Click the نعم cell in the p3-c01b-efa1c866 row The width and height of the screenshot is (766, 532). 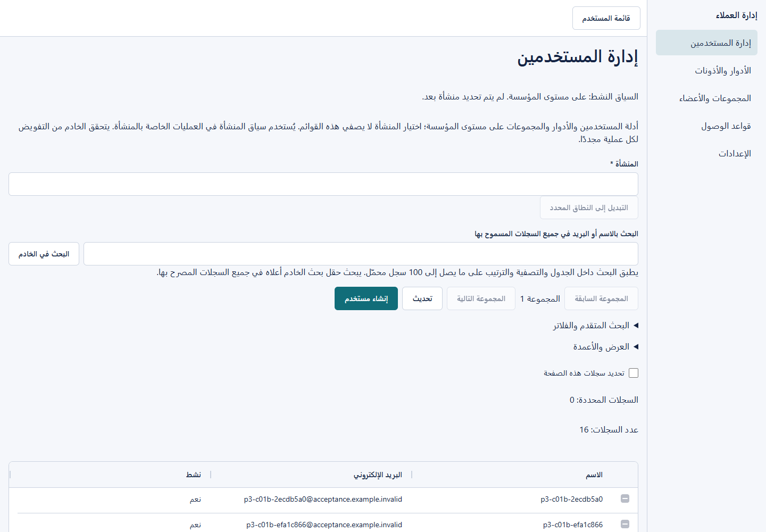[x=196, y=525]
